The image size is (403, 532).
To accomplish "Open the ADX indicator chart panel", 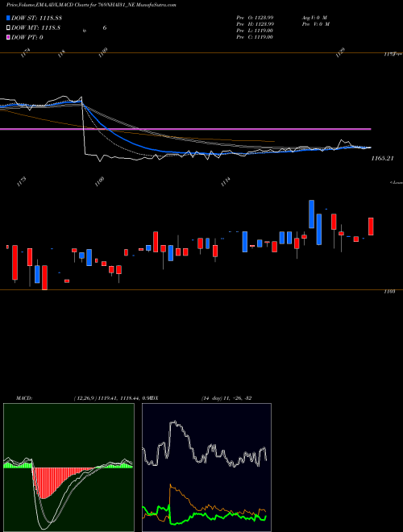I will pos(206,468).
